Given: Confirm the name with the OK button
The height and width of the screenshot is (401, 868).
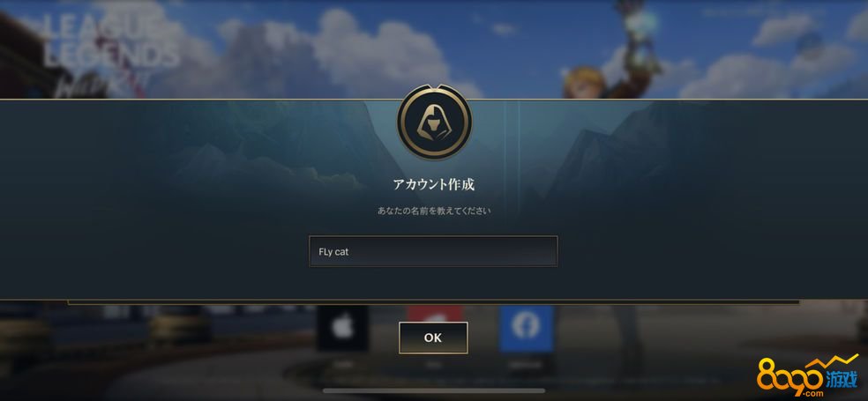Looking at the screenshot, I should click(433, 338).
